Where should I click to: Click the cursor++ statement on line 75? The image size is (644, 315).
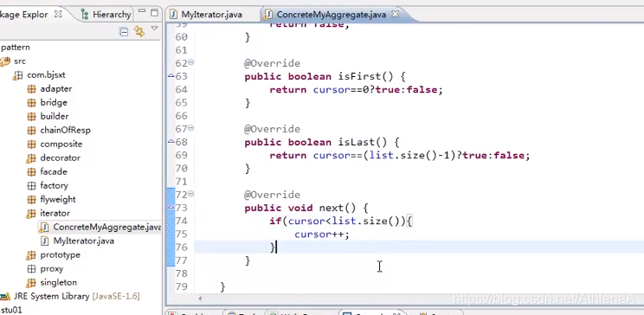click(x=322, y=235)
